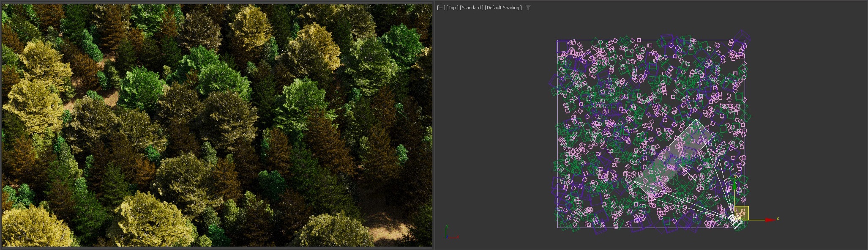The width and height of the screenshot is (868, 250).
Task: Open the [Default Shading] menu
Action: [x=503, y=8]
